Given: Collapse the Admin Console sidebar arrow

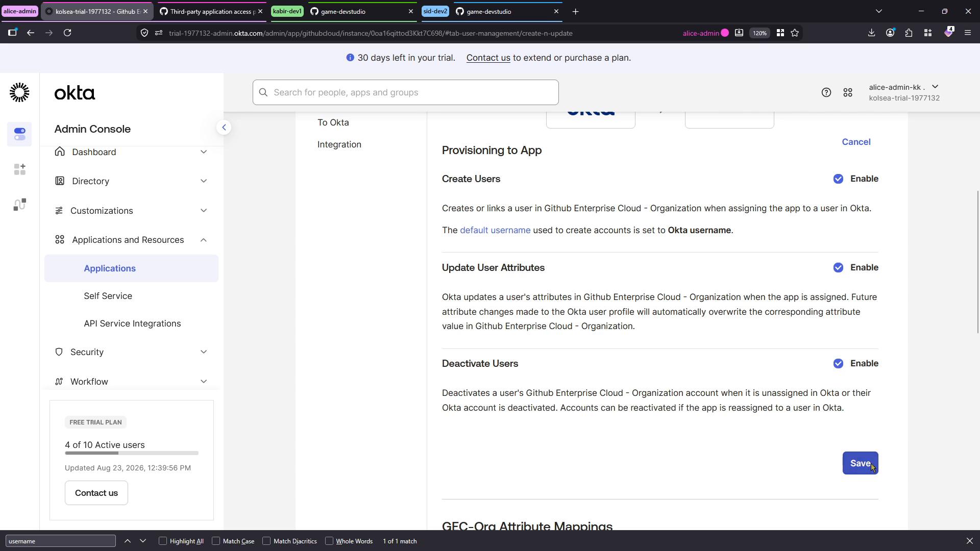Looking at the screenshot, I should pos(224,128).
